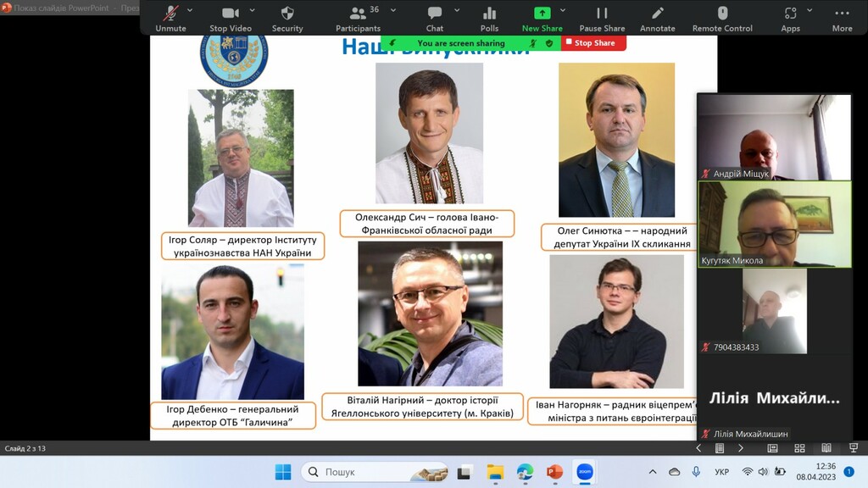
Task: Open the More options menu
Action: (842, 17)
